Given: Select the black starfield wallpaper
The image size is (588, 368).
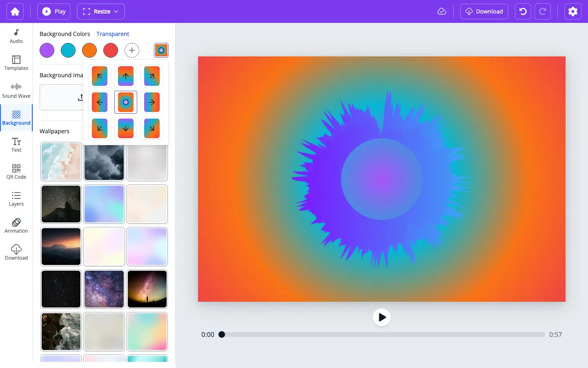Looking at the screenshot, I should [x=61, y=289].
